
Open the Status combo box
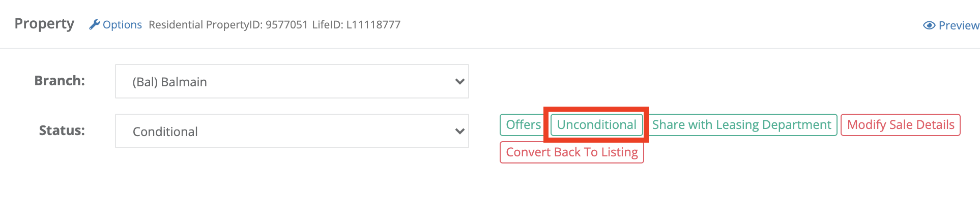click(x=292, y=131)
